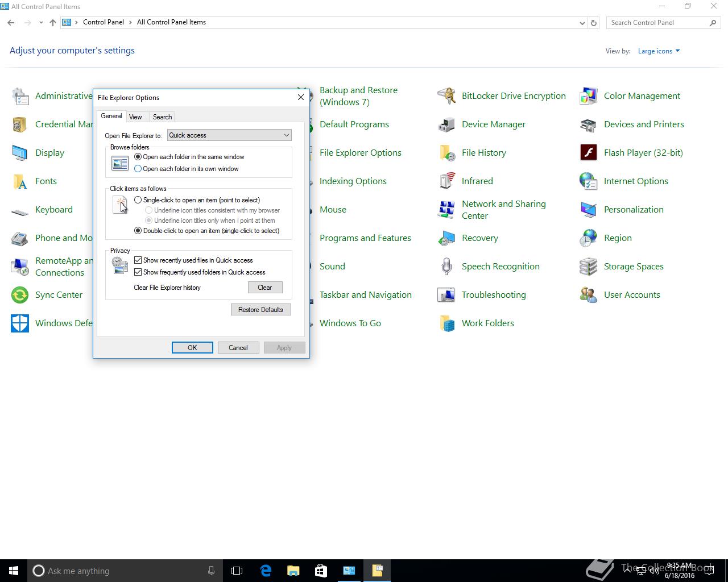Click 'All Control Panel Items' breadcrumb
Viewport: 728px width, 582px height.
(171, 22)
